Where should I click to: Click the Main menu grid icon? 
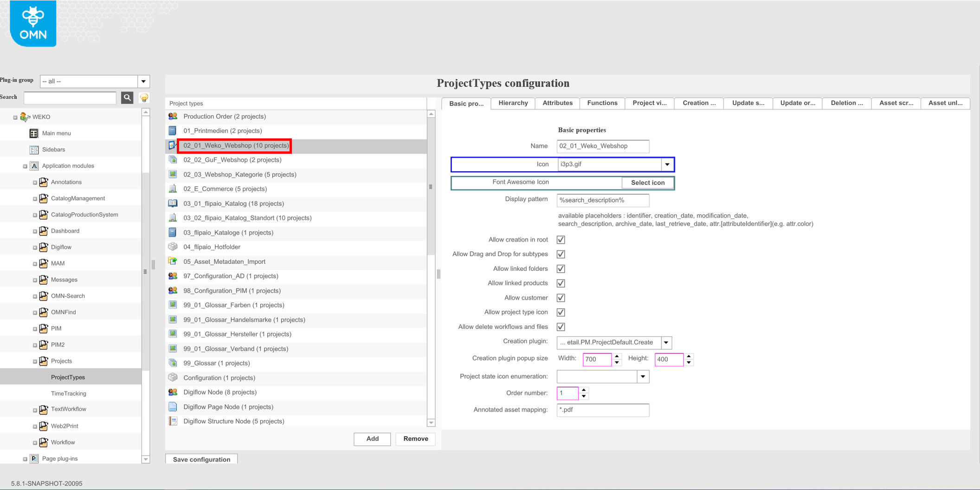click(33, 133)
